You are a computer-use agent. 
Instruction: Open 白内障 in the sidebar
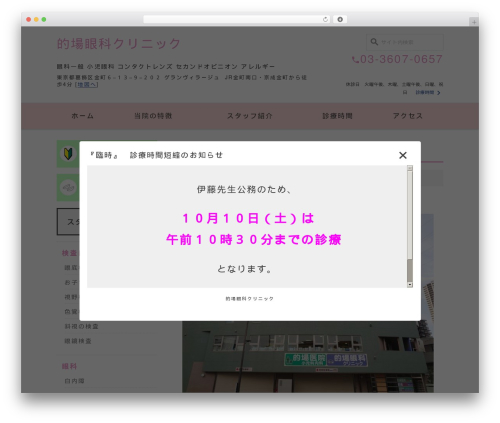(74, 381)
